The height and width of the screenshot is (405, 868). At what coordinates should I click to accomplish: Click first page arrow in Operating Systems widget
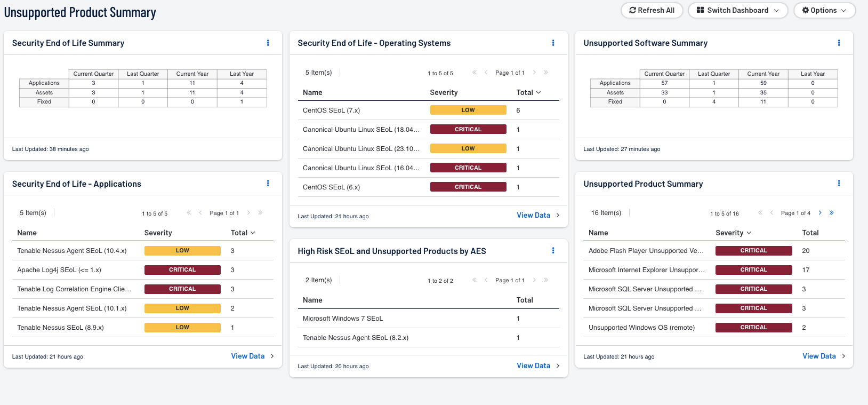pos(475,72)
